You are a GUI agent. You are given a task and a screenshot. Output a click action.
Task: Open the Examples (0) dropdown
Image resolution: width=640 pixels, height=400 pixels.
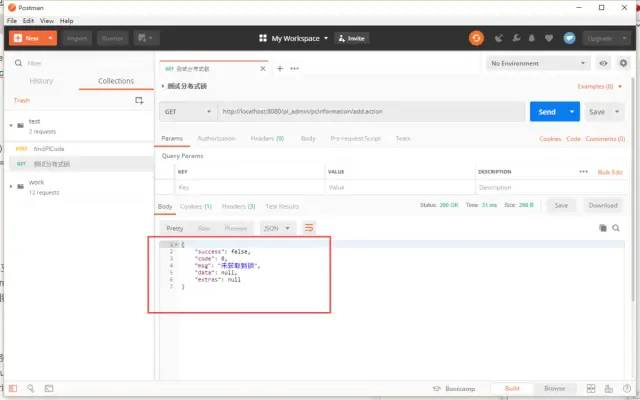click(600, 87)
